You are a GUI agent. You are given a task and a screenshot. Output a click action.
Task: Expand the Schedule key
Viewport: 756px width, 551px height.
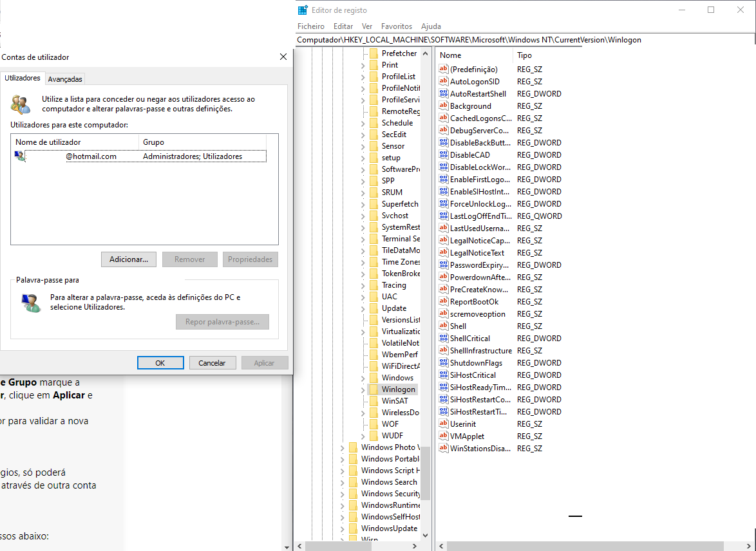click(363, 123)
